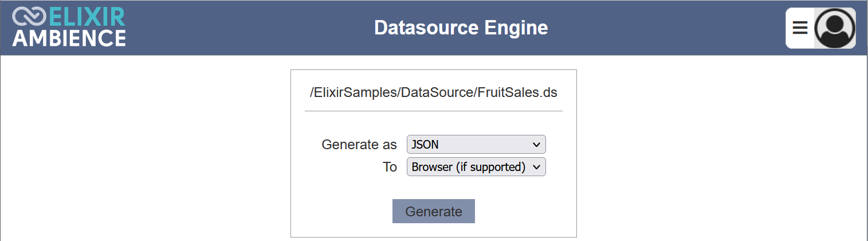The width and height of the screenshot is (868, 241).
Task: Open the hamburger menu icon
Action: click(800, 28)
